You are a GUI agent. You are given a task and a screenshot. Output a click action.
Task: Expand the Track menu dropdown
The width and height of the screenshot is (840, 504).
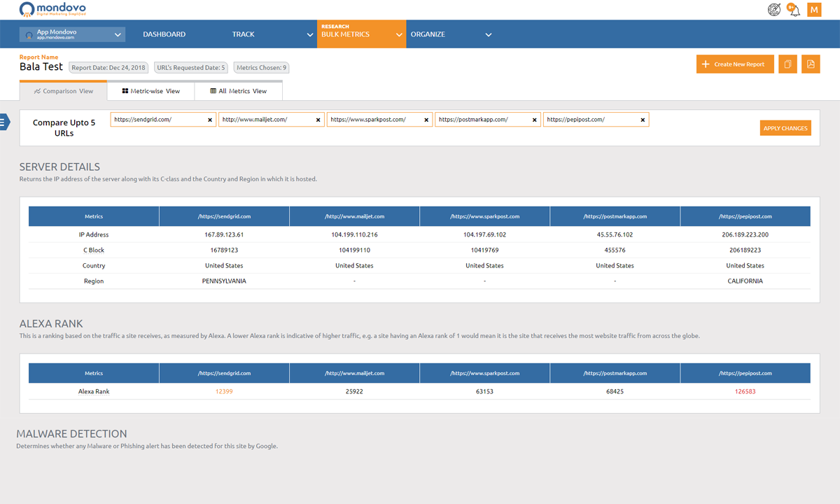click(310, 34)
